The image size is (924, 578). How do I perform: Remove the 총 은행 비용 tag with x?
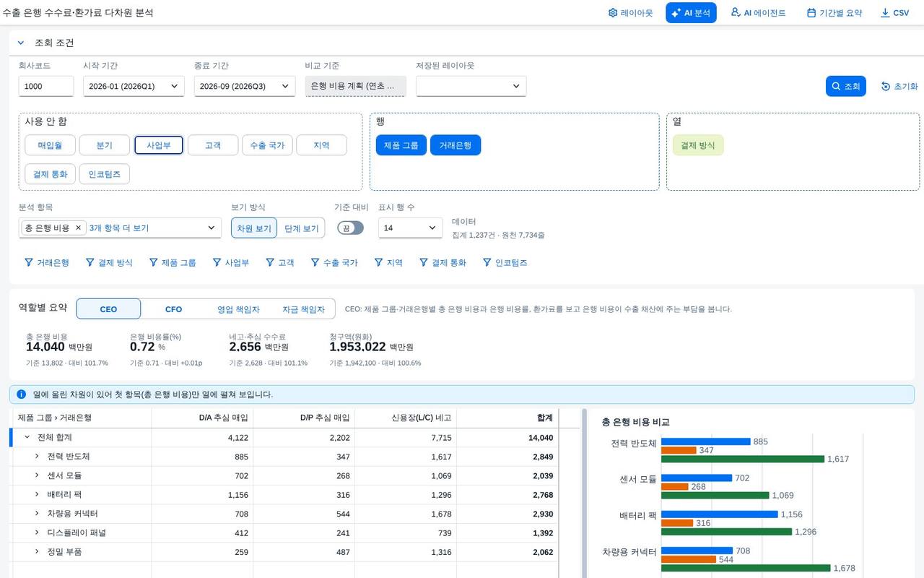tap(79, 228)
